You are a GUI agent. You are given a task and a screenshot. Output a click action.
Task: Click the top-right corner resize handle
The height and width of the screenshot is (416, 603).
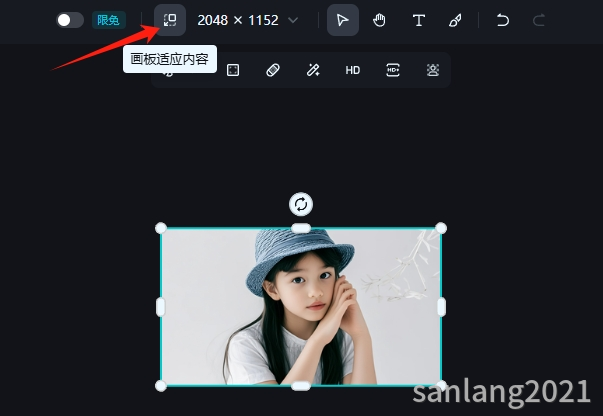tap(441, 228)
